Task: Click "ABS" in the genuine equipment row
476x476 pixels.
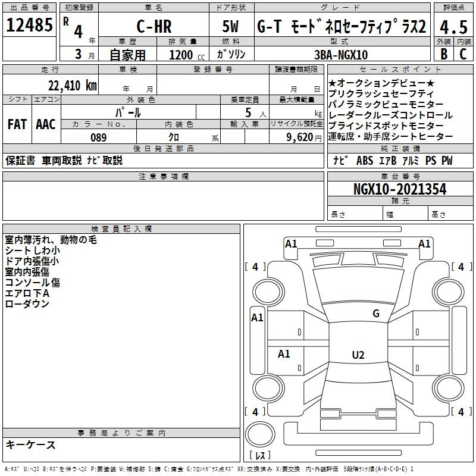Action: (x=365, y=160)
